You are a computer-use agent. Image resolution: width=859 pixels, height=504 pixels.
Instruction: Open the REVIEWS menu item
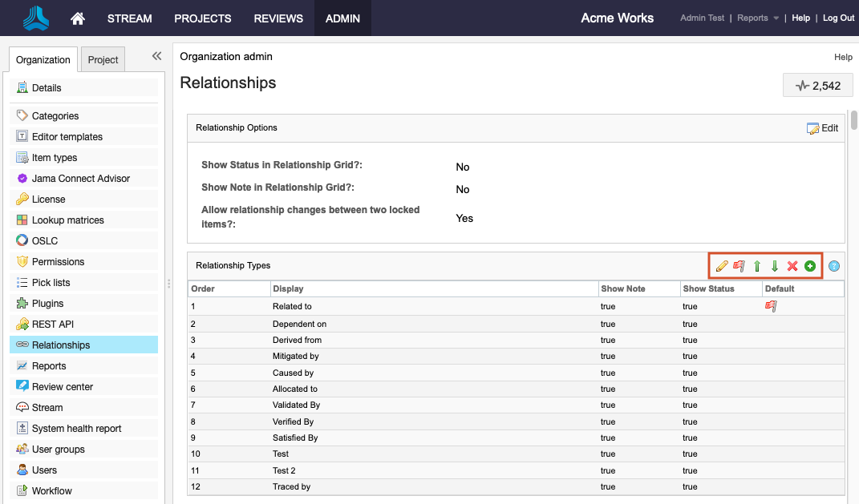click(278, 18)
